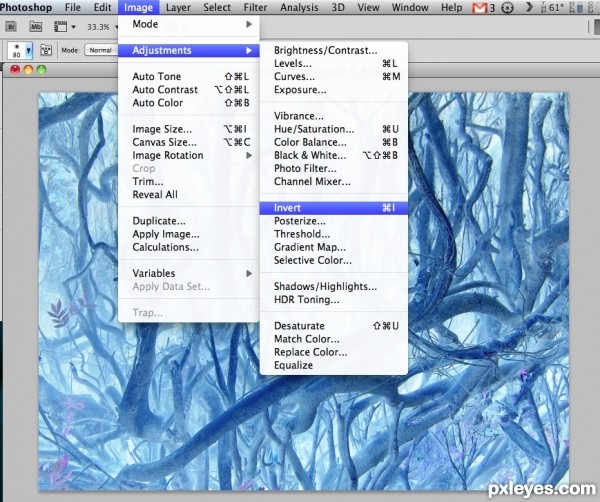Open Mini Bridge via the Mb icon

pos(36,26)
